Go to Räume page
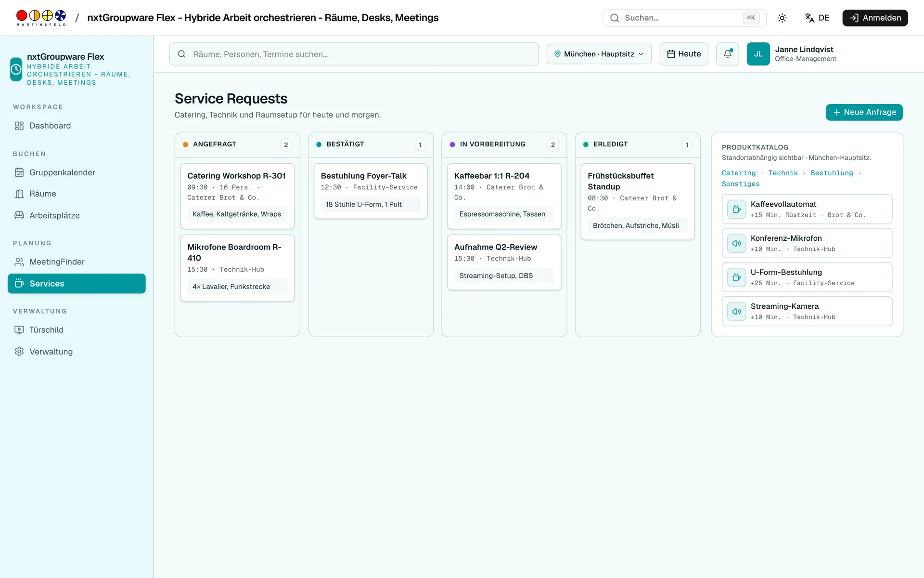 point(77,194)
